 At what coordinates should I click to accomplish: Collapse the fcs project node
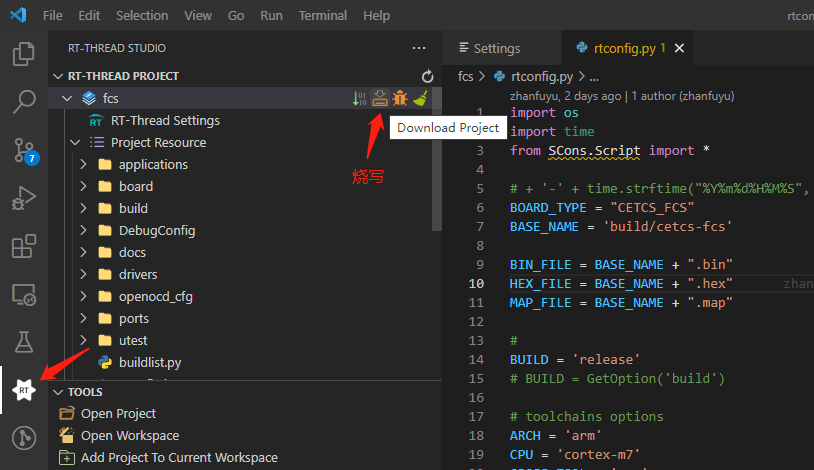[67, 98]
